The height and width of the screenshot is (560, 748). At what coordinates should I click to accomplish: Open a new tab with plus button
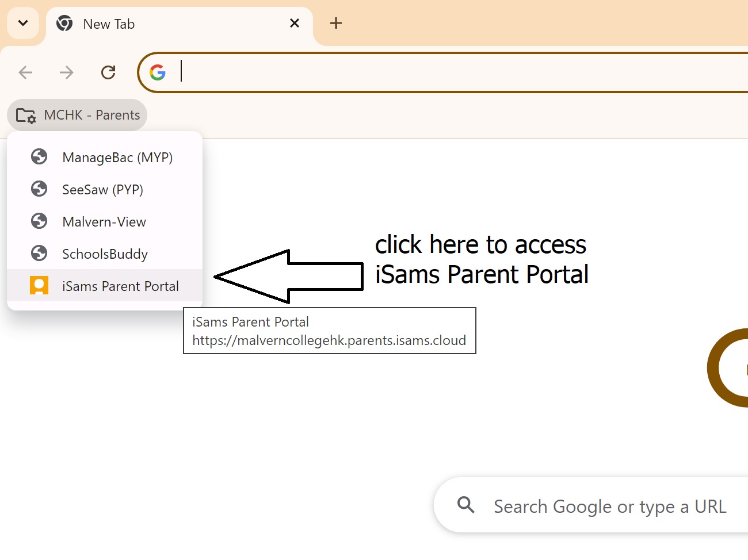(x=336, y=23)
